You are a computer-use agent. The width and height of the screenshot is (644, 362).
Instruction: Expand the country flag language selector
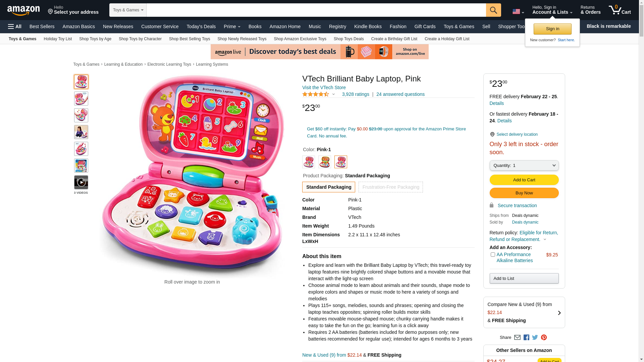click(518, 12)
